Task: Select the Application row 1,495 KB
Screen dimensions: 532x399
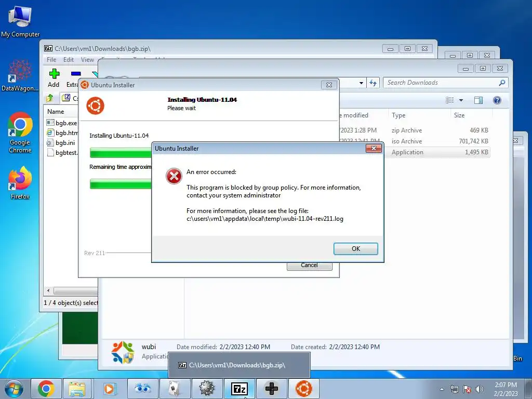Action: (x=437, y=152)
